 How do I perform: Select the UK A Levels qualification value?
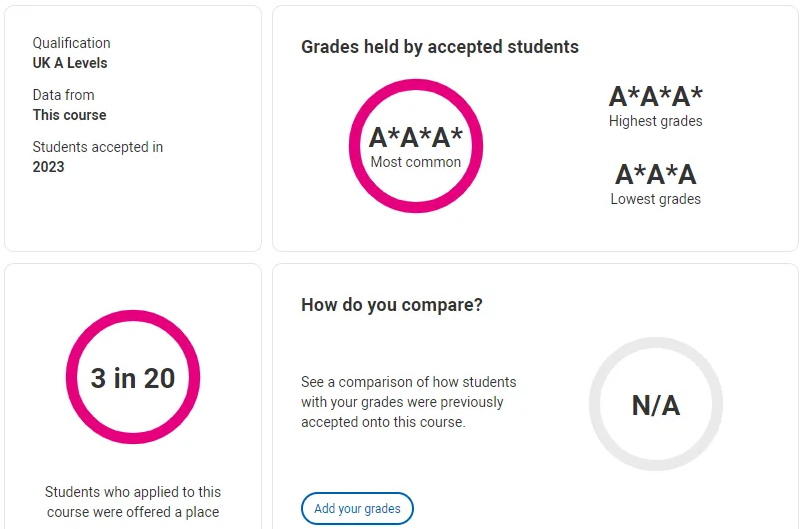point(70,63)
